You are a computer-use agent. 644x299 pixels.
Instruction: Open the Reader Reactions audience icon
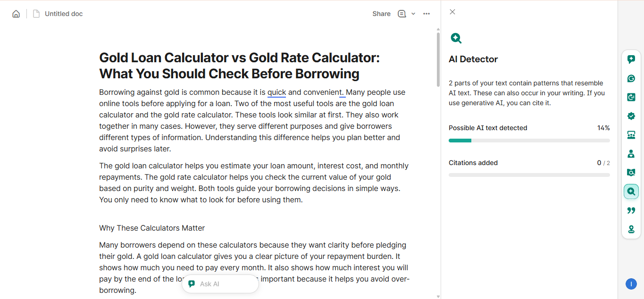(631, 135)
